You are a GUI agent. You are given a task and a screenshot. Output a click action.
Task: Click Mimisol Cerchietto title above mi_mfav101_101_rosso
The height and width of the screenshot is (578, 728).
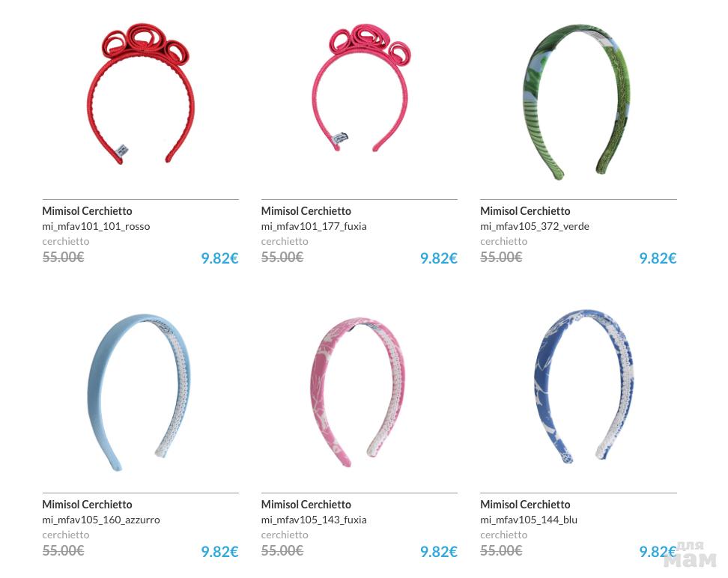[88, 211]
